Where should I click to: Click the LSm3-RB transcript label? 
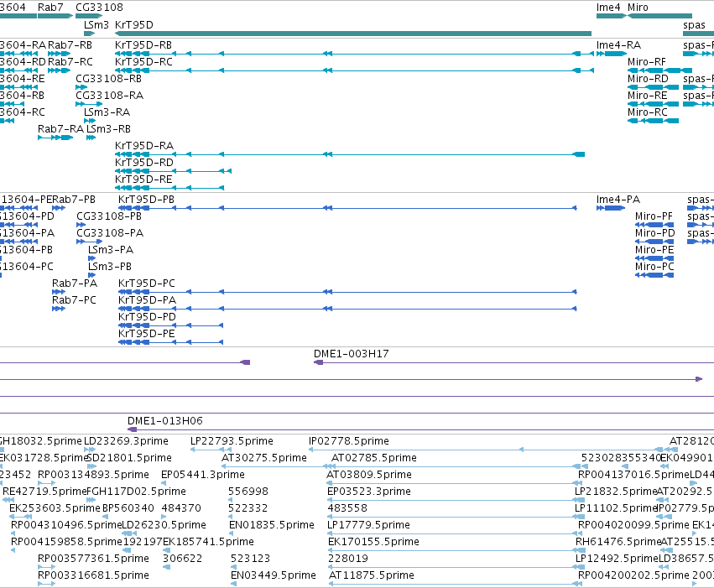[x=108, y=129]
